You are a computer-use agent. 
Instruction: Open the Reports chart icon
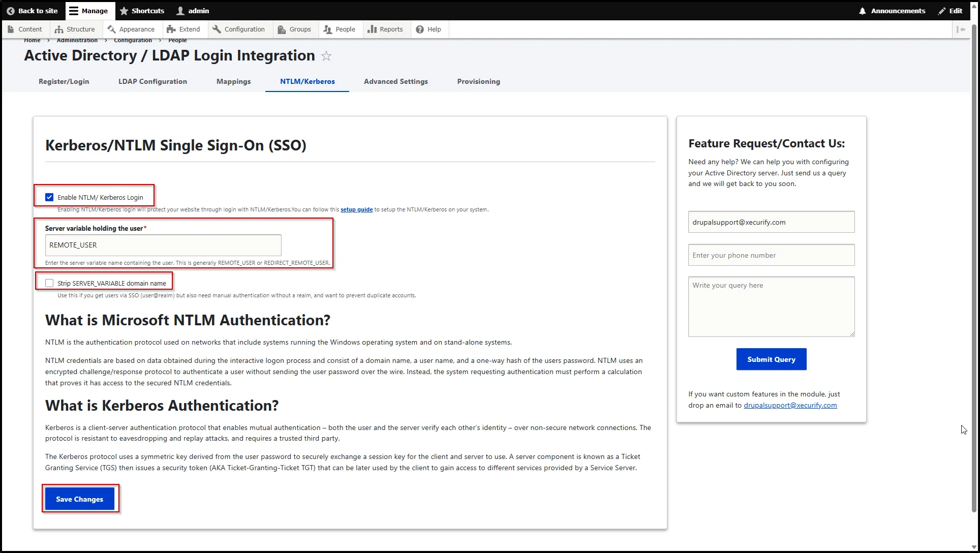click(x=372, y=29)
